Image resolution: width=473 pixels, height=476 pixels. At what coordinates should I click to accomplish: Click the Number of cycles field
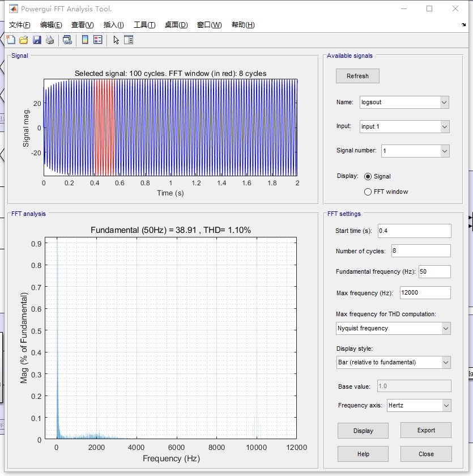pyautogui.click(x=421, y=251)
